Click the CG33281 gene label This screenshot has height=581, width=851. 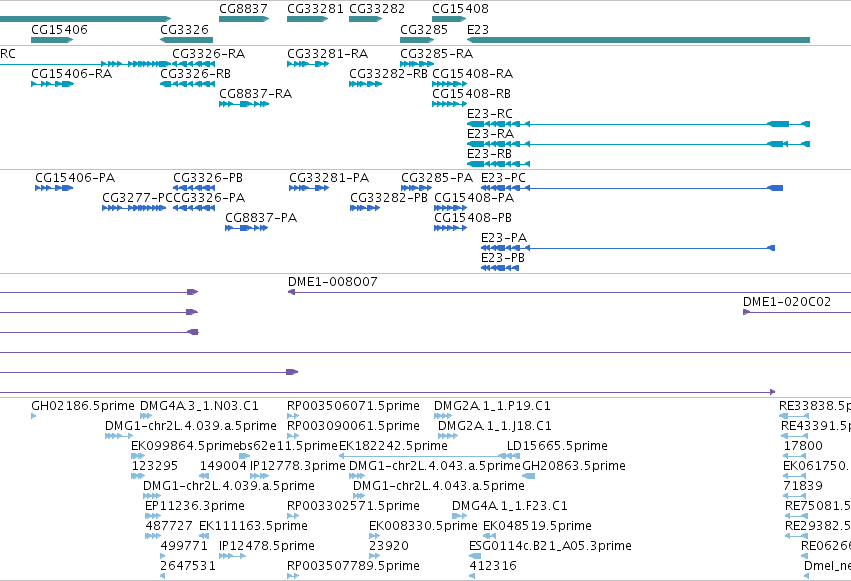pyautogui.click(x=315, y=9)
